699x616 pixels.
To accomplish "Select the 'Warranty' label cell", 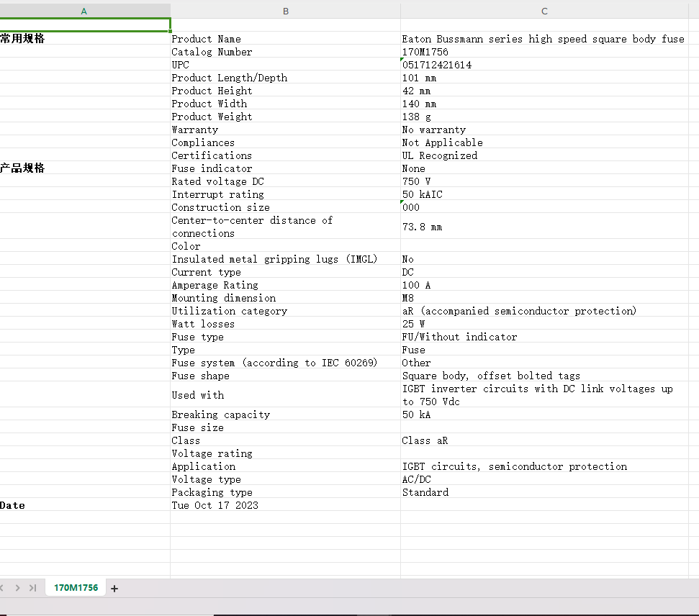I will [285, 130].
